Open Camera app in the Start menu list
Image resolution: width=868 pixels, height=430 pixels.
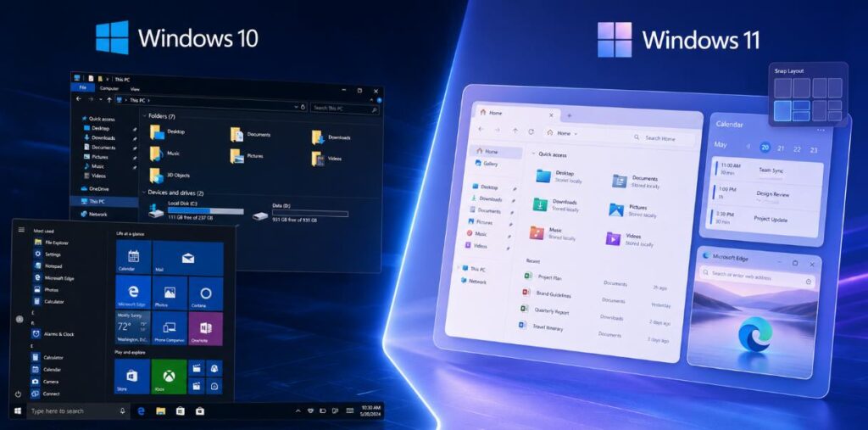[x=46, y=382]
